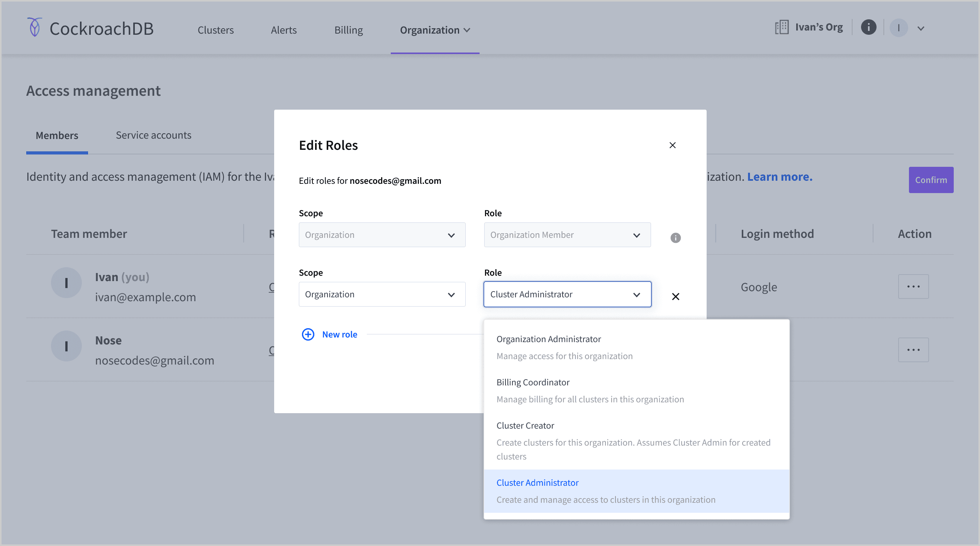
Task: Click the Edit Roles dialog title
Action: pyautogui.click(x=329, y=145)
